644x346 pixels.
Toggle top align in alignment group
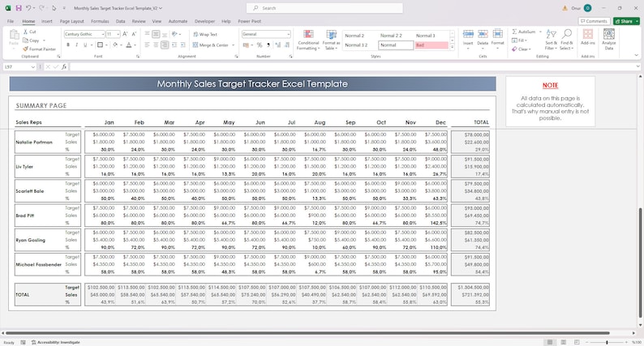tap(147, 34)
